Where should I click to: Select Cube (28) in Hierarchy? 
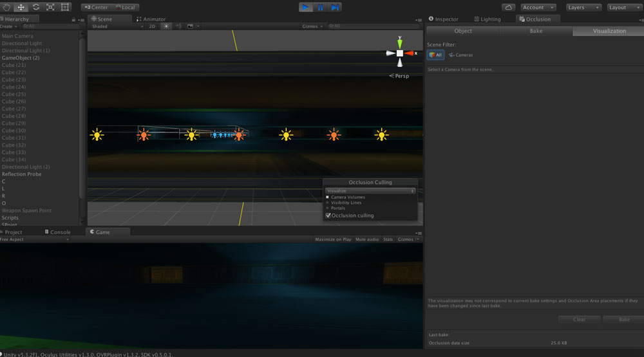coord(14,116)
